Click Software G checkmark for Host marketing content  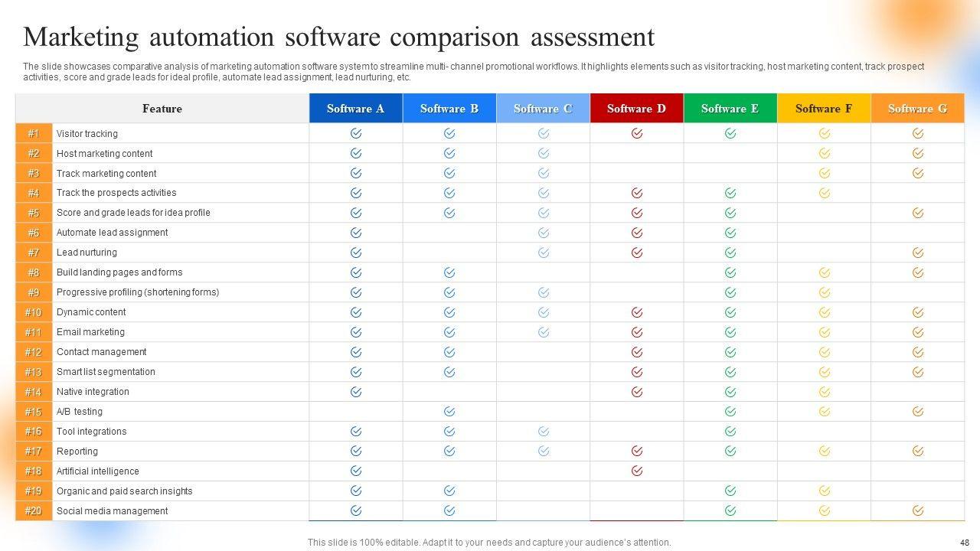tap(917, 153)
